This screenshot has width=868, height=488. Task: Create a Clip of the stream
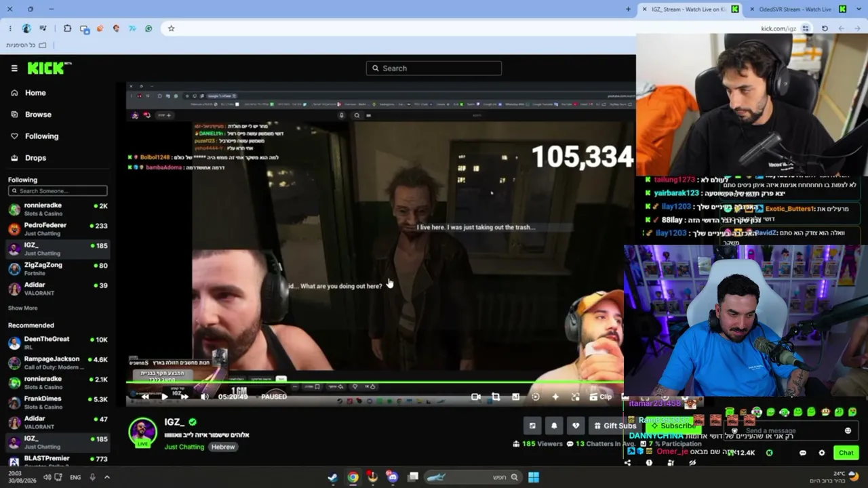click(601, 397)
